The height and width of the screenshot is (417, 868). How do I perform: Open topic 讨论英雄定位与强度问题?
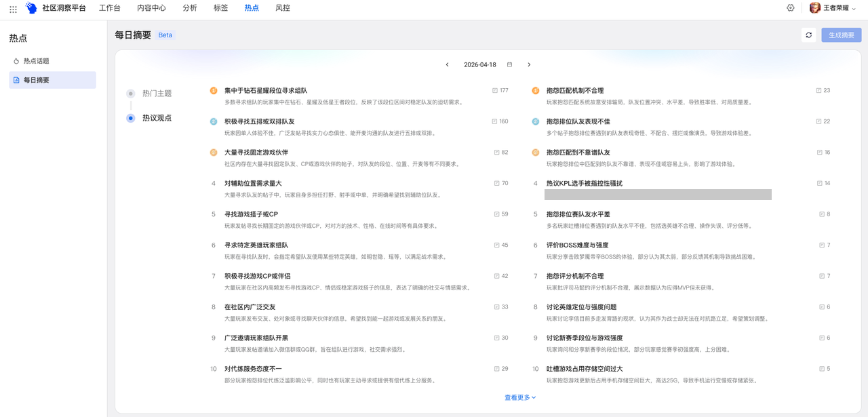point(582,306)
